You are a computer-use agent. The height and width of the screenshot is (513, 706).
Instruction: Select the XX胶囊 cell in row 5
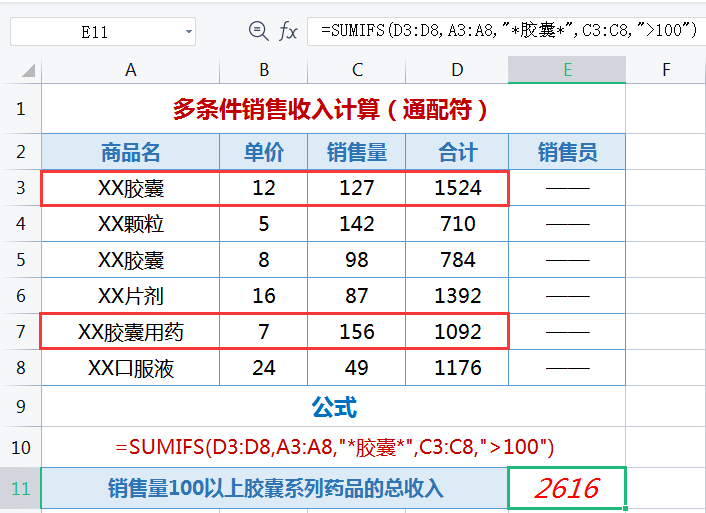point(131,260)
